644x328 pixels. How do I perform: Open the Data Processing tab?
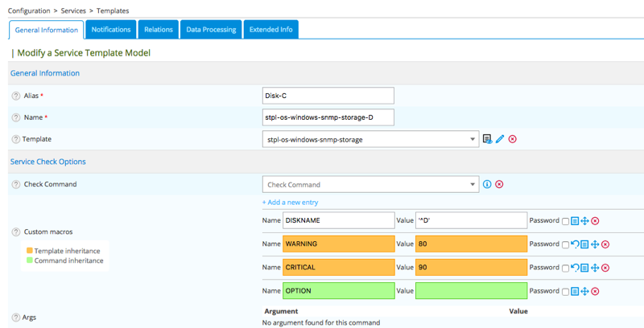(x=211, y=30)
